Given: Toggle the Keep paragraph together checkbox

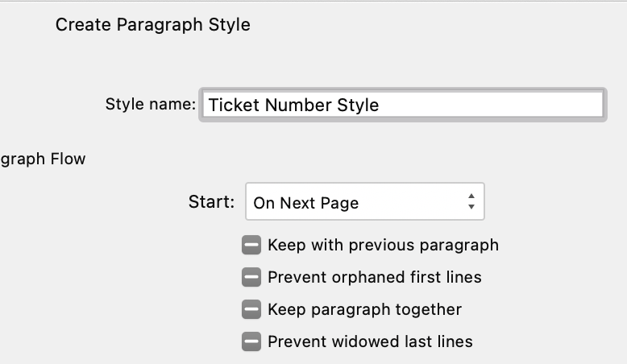Looking at the screenshot, I should 251,309.
